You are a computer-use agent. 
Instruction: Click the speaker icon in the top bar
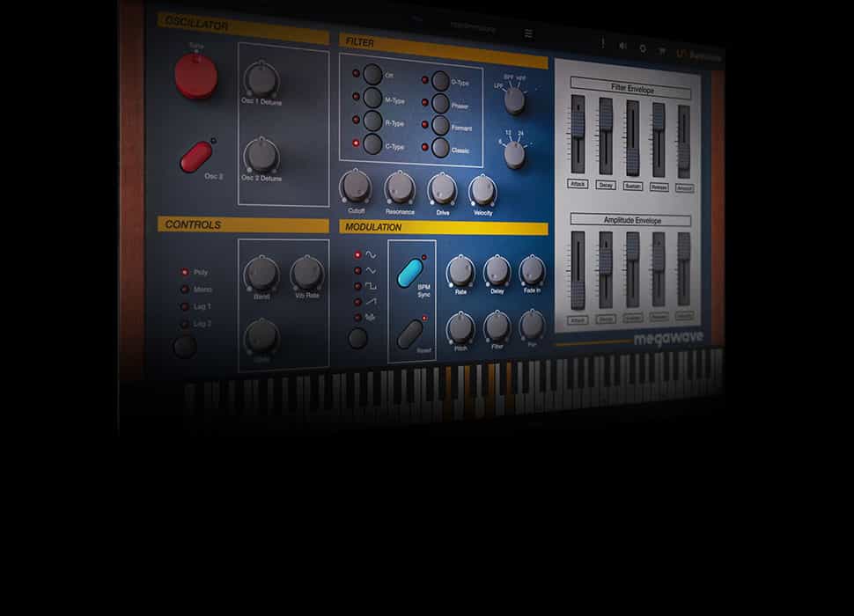click(x=622, y=47)
